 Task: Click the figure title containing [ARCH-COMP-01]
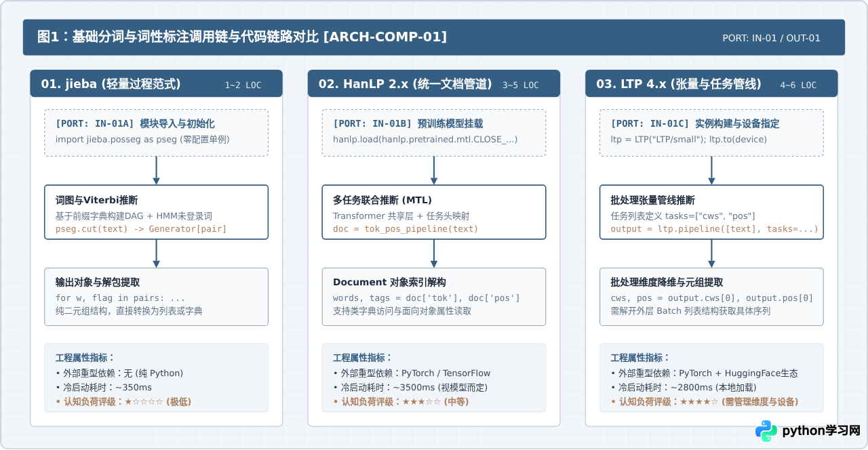click(x=242, y=37)
